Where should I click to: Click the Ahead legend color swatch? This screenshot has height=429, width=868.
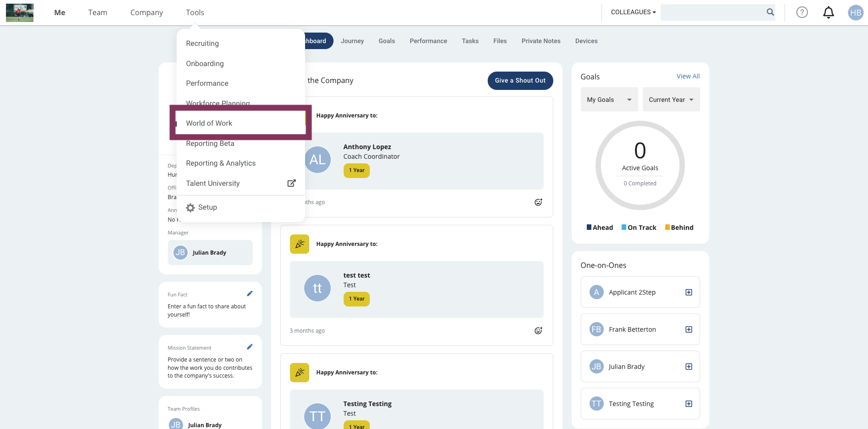(x=589, y=227)
